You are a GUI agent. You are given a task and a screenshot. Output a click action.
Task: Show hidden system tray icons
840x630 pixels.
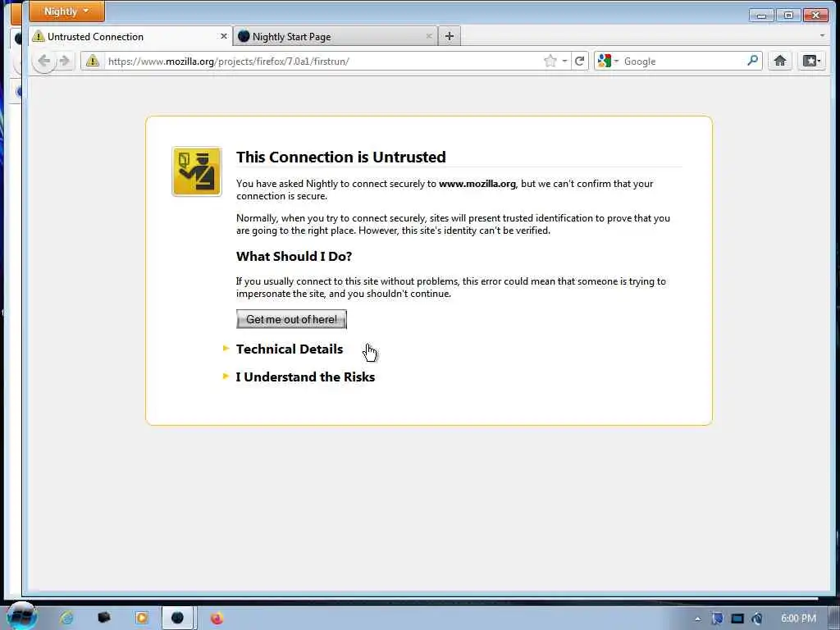click(697, 619)
